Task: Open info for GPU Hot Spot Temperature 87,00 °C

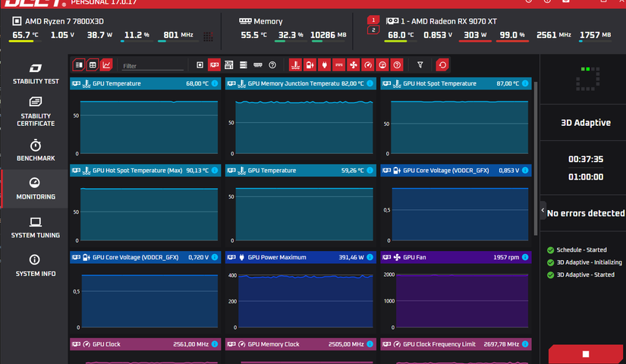Action: (x=525, y=83)
